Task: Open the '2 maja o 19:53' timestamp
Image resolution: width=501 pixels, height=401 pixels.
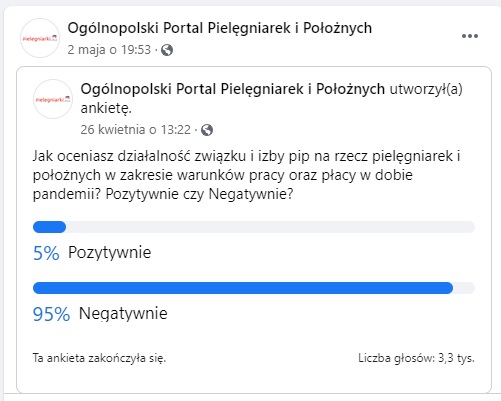Action: click(x=109, y=50)
